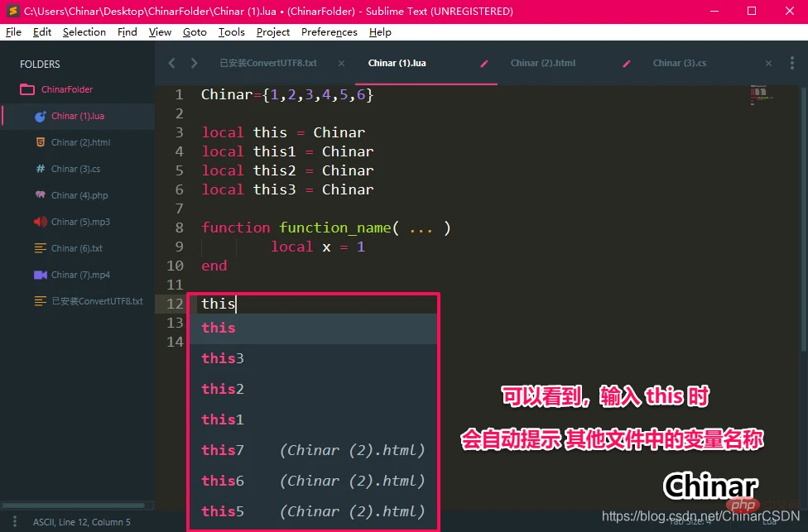Open the File menu
This screenshot has height=532, width=808.
pos(13,32)
